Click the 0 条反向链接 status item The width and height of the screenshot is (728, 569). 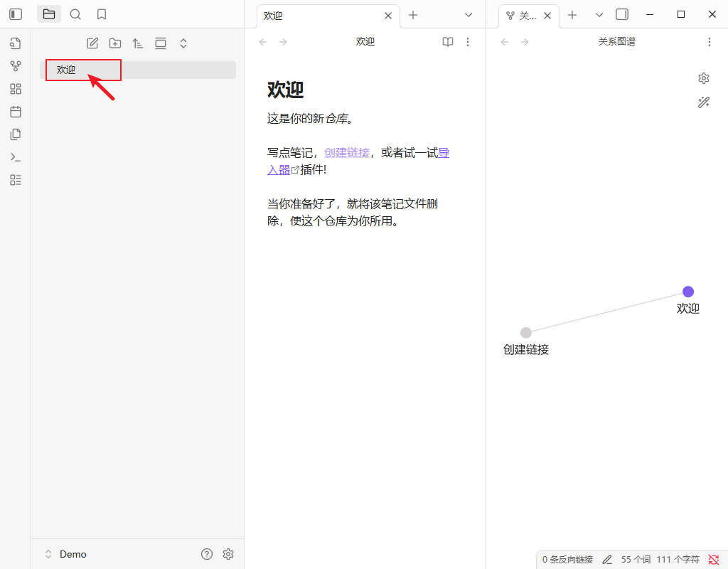[567, 560]
